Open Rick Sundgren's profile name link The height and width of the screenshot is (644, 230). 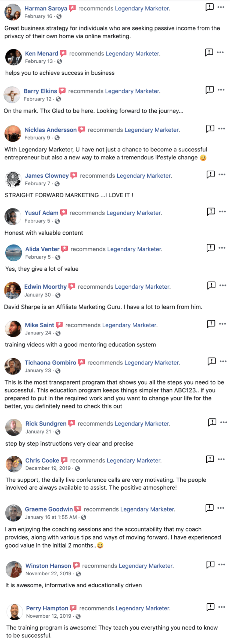pos(46,423)
